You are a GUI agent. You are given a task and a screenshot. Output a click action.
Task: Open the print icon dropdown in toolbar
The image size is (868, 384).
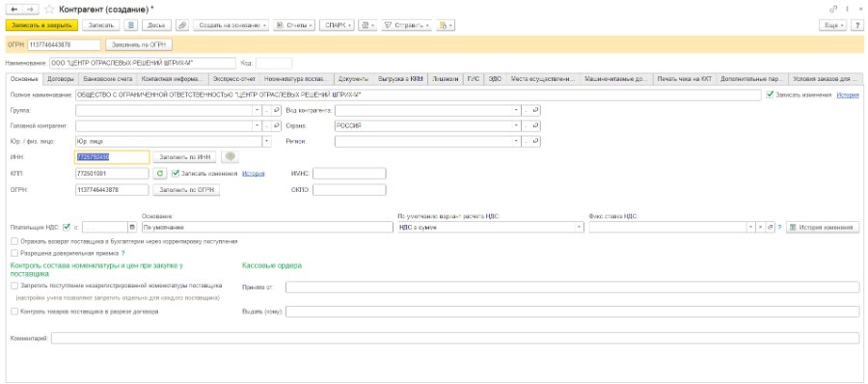click(367, 25)
